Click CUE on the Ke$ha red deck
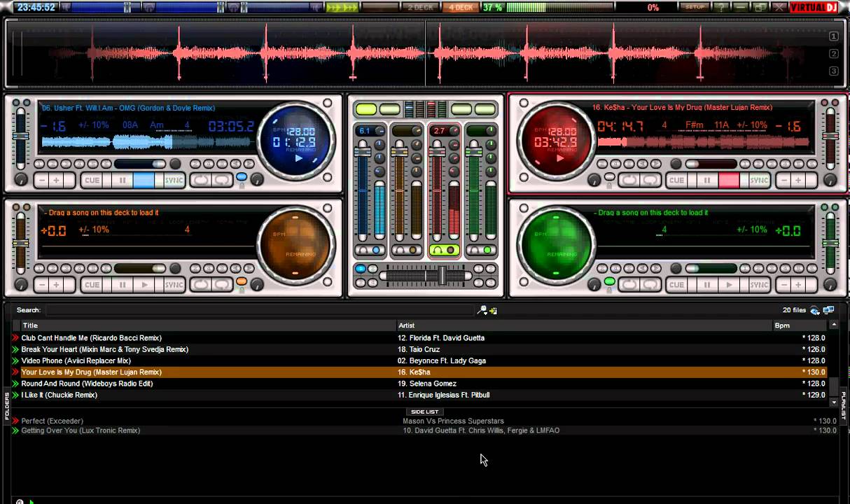This screenshot has width=850, height=504. click(676, 180)
